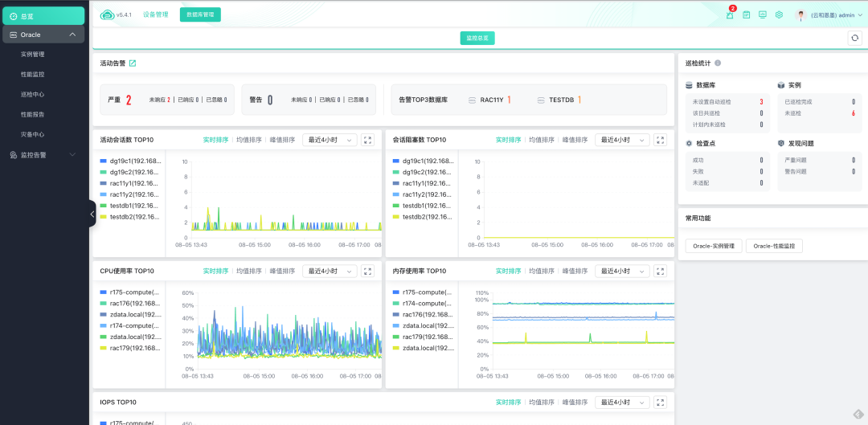Go to 设备管理 in top navigation
The width and height of the screenshot is (868, 425).
pyautogui.click(x=156, y=15)
